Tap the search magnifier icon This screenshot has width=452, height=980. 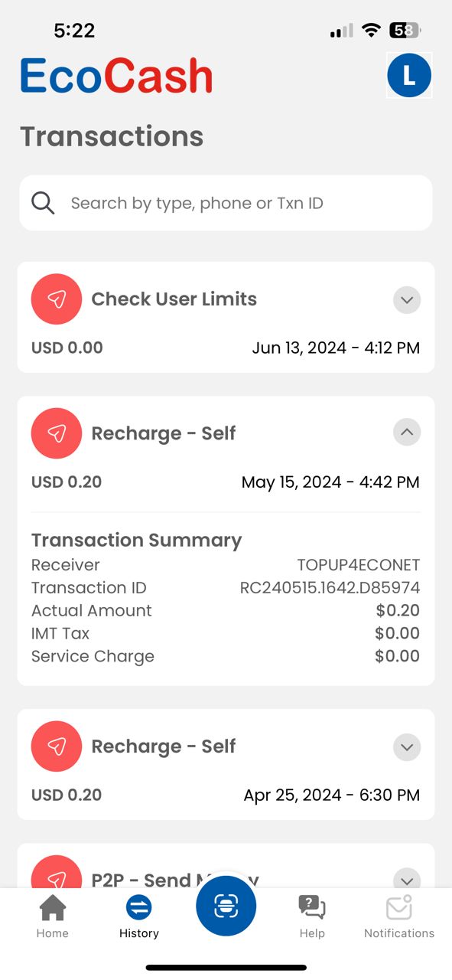point(43,203)
